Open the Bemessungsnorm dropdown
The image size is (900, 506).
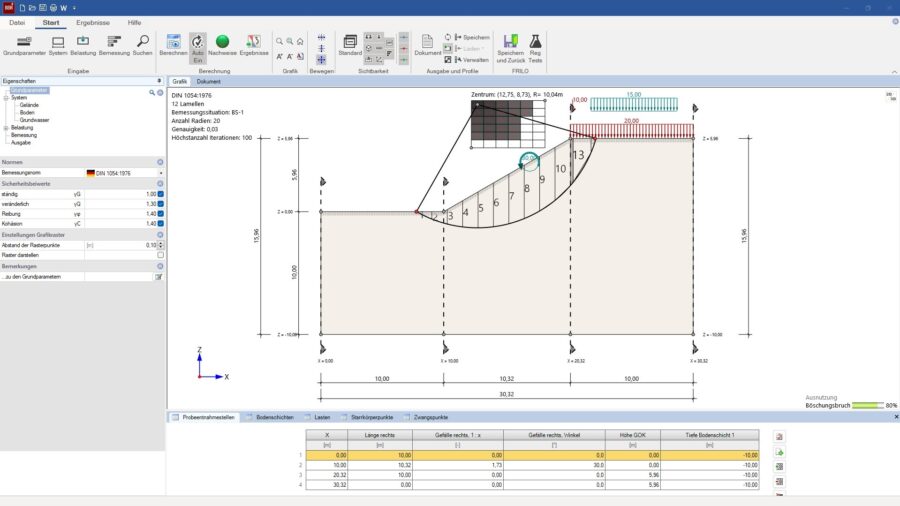click(x=160, y=172)
